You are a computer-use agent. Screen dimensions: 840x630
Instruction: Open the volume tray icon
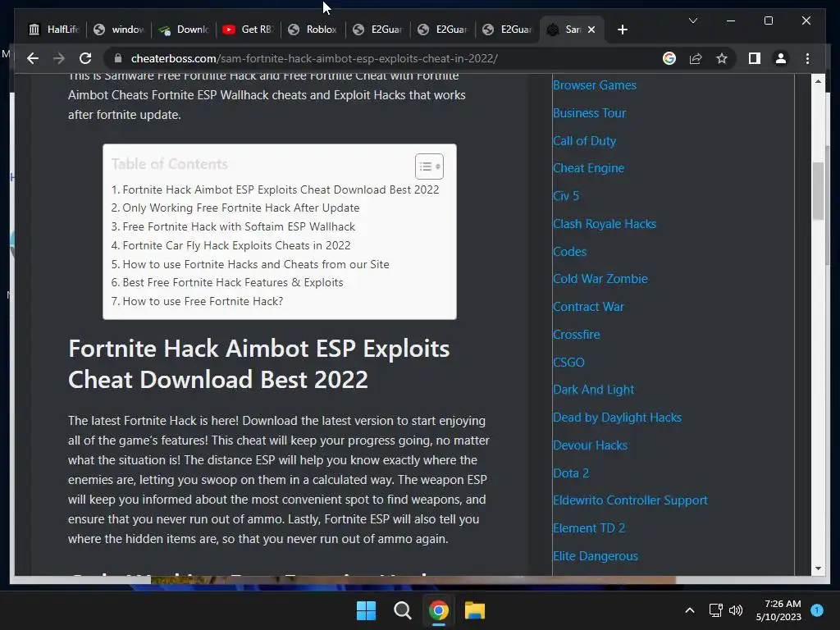736,610
